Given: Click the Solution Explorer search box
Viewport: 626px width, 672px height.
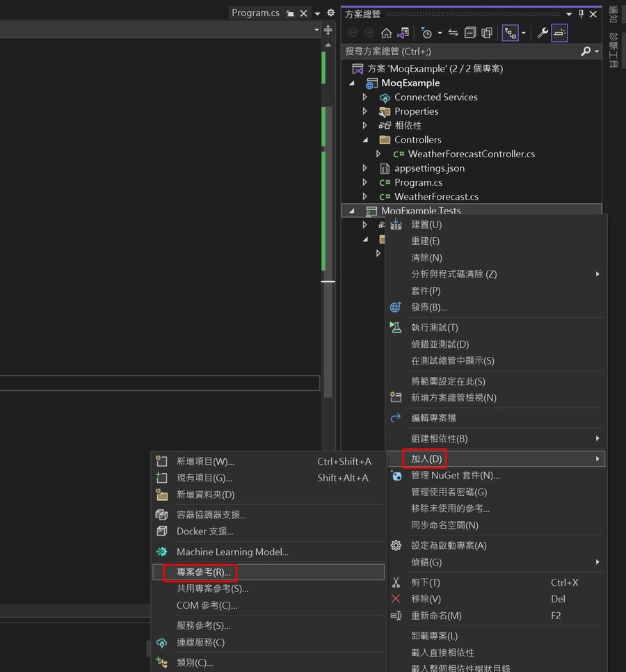Looking at the screenshot, I should pyautogui.click(x=459, y=51).
